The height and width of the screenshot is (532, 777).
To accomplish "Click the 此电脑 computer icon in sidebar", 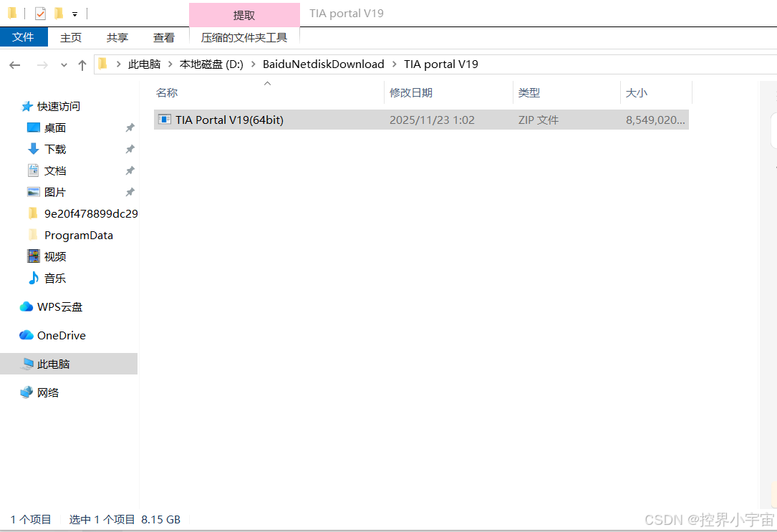I will pyautogui.click(x=27, y=364).
